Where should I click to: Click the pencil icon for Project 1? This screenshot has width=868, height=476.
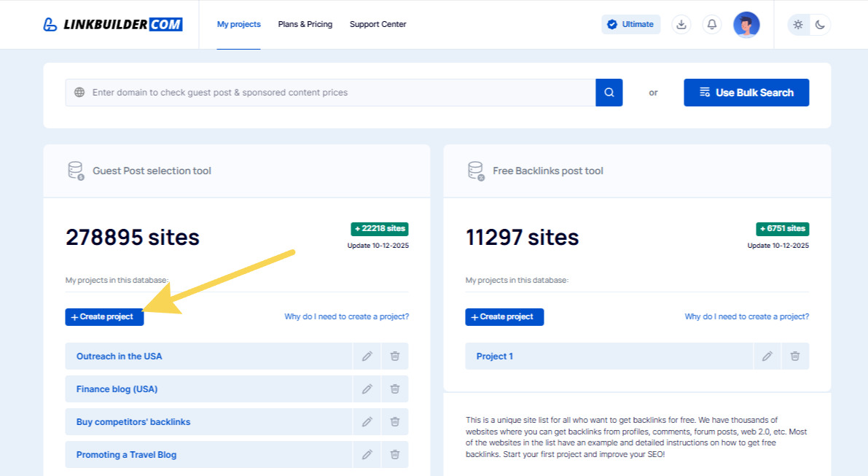[x=767, y=356]
